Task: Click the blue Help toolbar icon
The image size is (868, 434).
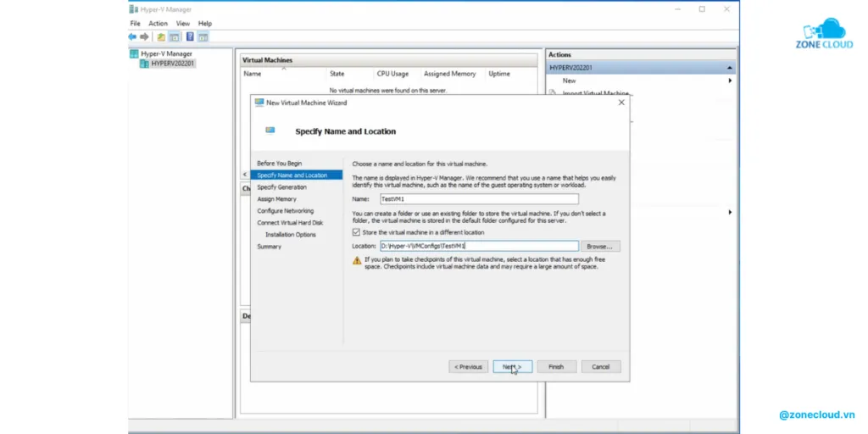Action: click(x=190, y=37)
